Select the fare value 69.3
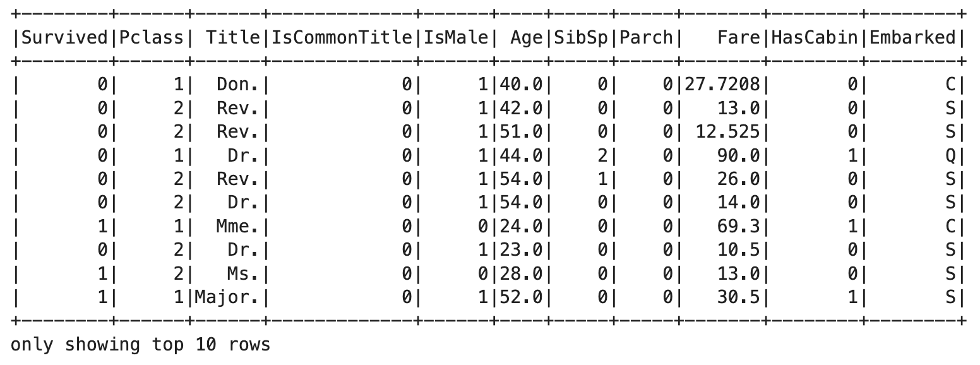This screenshot has height=365, width=980. click(738, 226)
